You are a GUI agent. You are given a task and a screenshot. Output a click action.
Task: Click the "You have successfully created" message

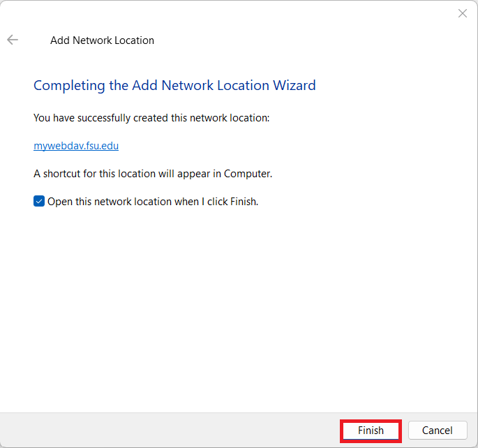click(151, 118)
